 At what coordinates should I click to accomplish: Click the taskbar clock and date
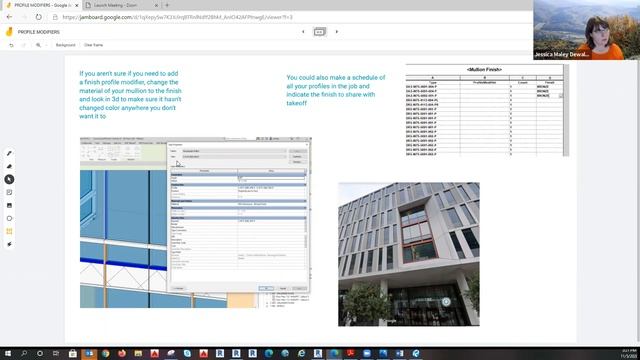[629, 353]
